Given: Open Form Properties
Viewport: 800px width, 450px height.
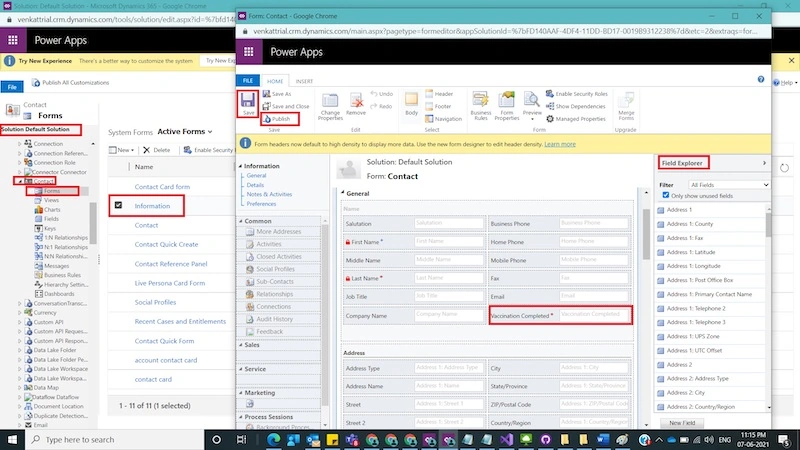Looking at the screenshot, I should click(x=507, y=106).
